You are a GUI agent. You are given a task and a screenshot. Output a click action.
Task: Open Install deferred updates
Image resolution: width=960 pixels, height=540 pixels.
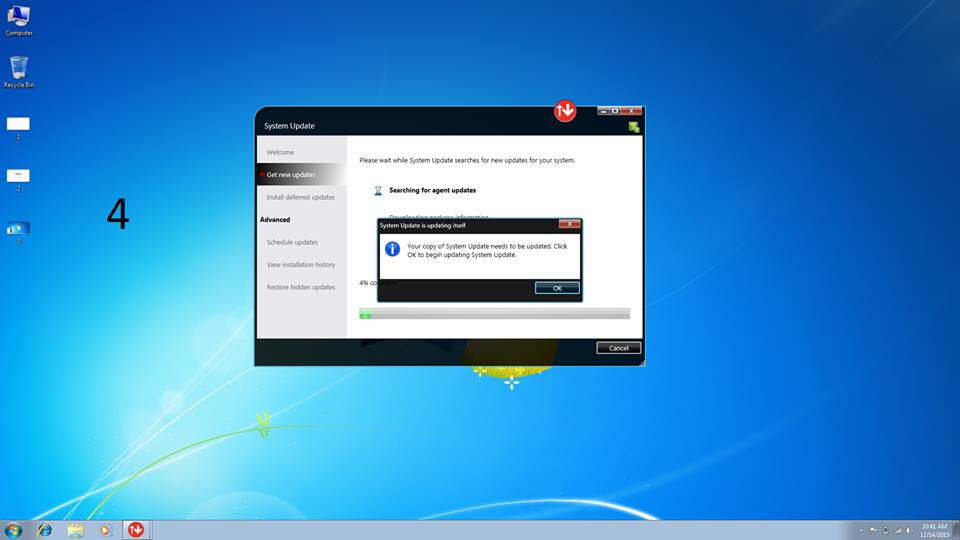[x=301, y=197]
